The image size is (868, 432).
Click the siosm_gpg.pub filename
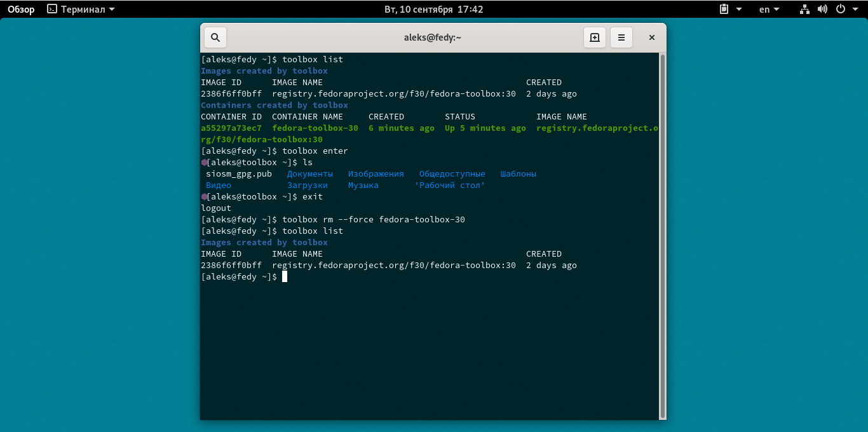pyautogui.click(x=239, y=174)
